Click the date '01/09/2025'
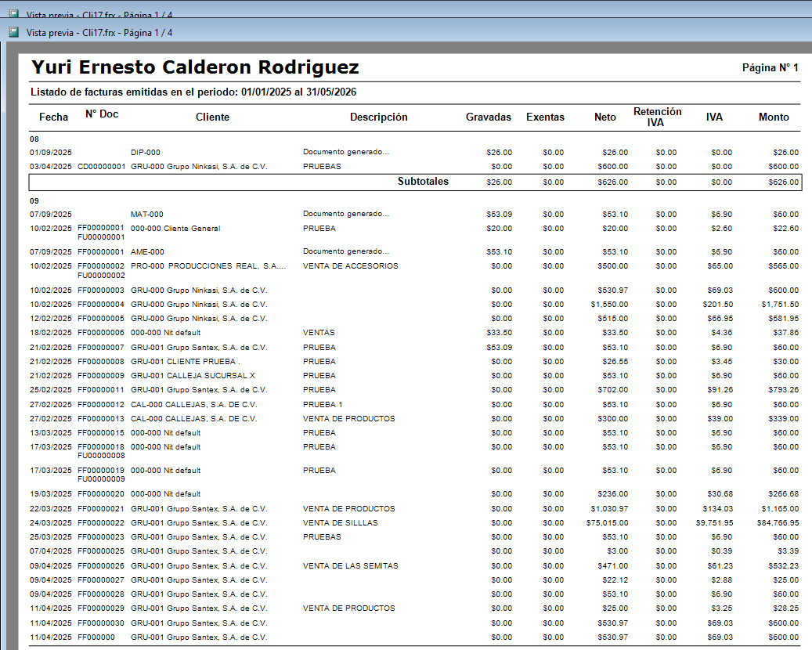This screenshot has height=650, width=812. coord(51,152)
